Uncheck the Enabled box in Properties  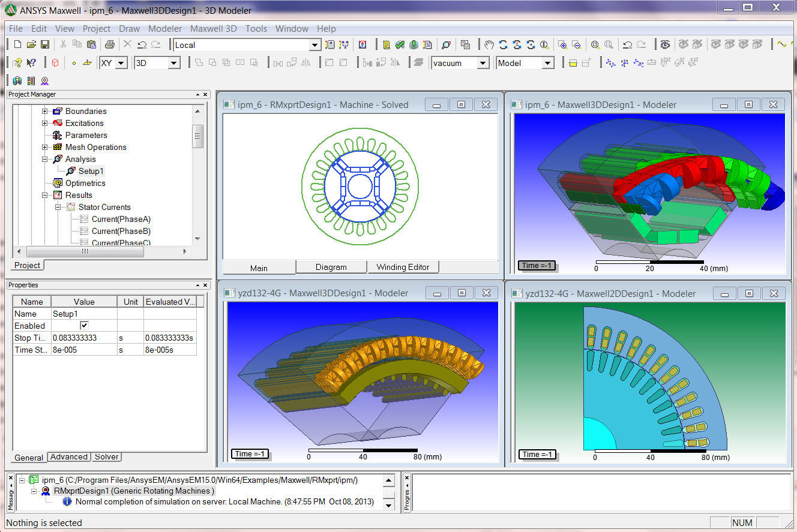coord(83,326)
